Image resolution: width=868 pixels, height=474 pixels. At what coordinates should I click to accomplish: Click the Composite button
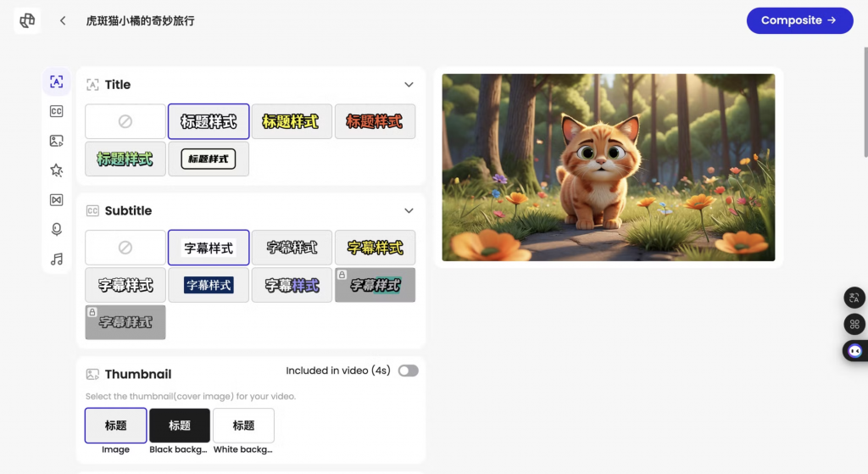(799, 20)
